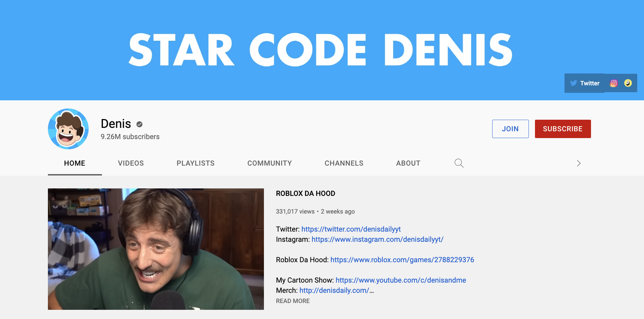Screen dimensions: 644x319
Task: Open the Roblox Da Hood game link
Action: [402, 259]
